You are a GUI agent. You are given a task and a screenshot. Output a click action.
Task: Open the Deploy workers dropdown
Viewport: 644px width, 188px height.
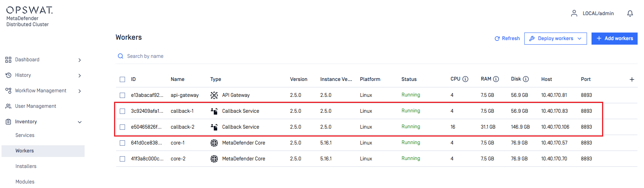click(x=555, y=39)
